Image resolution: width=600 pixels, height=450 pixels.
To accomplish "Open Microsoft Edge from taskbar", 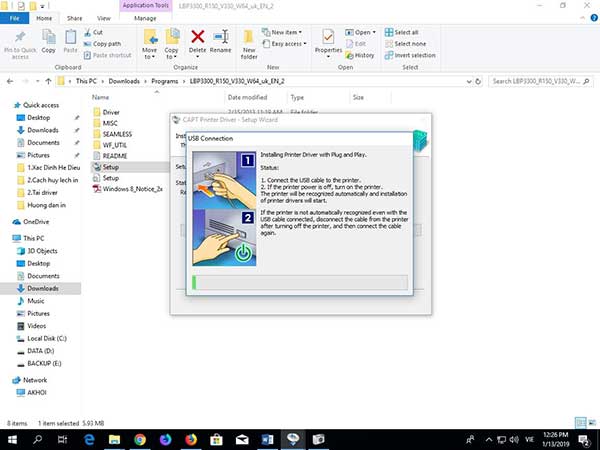I will pos(89,440).
